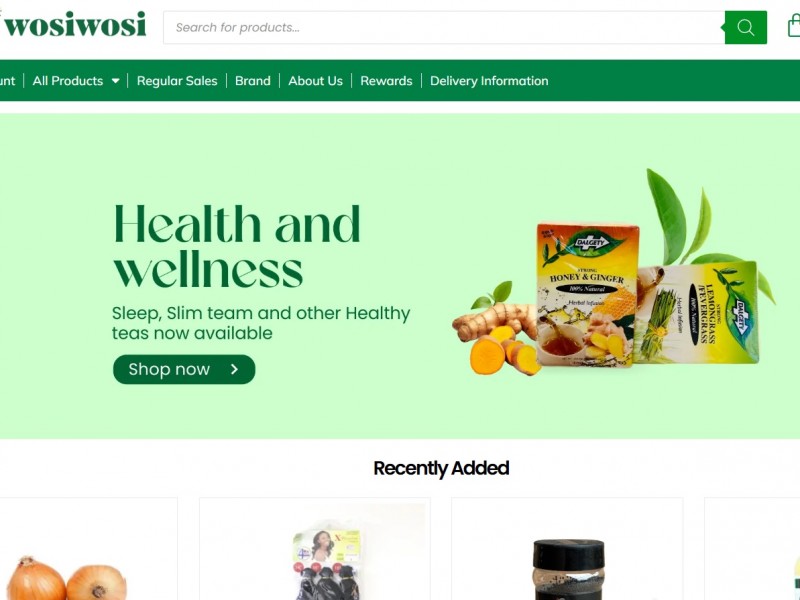Open the Brand menu item
This screenshot has width=800, height=600.
(253, 81)
